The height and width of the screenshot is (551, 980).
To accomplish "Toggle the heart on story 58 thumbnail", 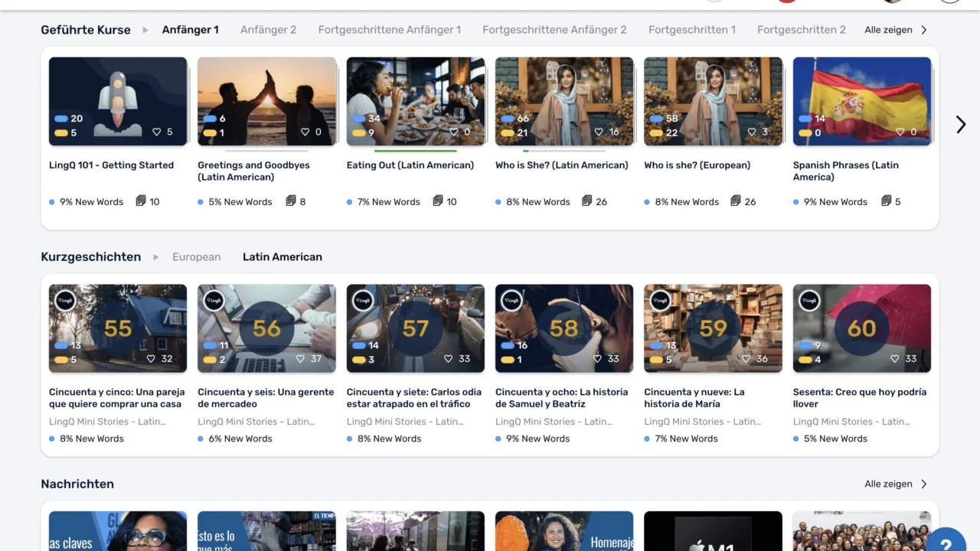I will (597, 359).
